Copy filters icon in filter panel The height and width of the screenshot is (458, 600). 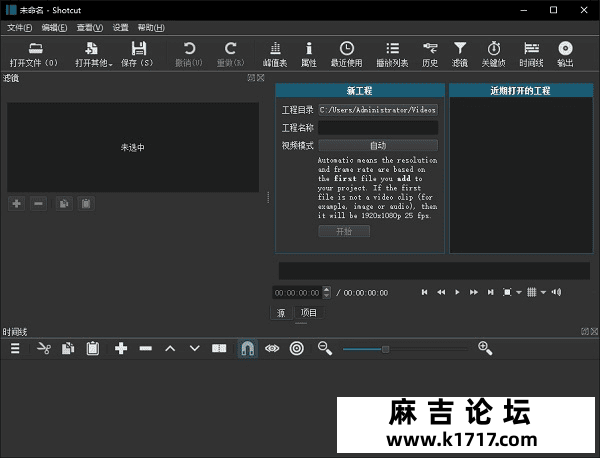64,204
